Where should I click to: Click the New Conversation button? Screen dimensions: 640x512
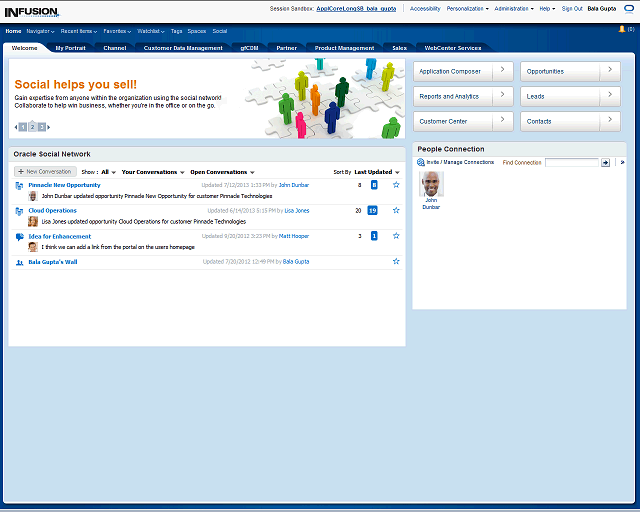[x=44, y=172]
